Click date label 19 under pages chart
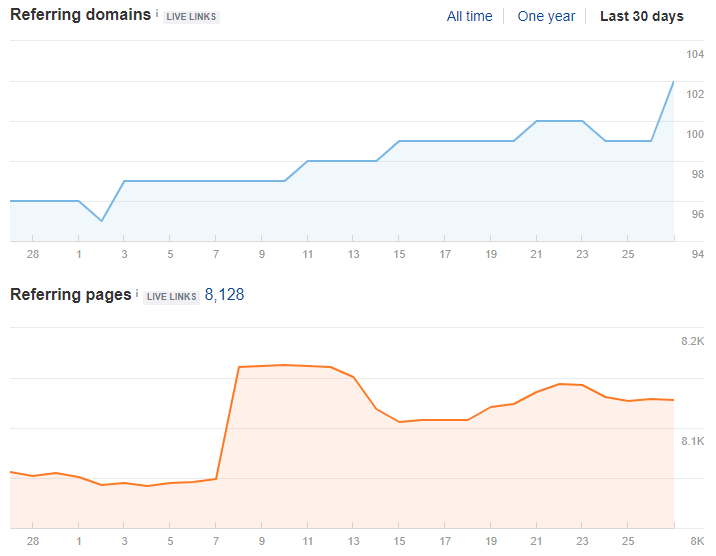 pyautogui.click(x=490, y=541)
